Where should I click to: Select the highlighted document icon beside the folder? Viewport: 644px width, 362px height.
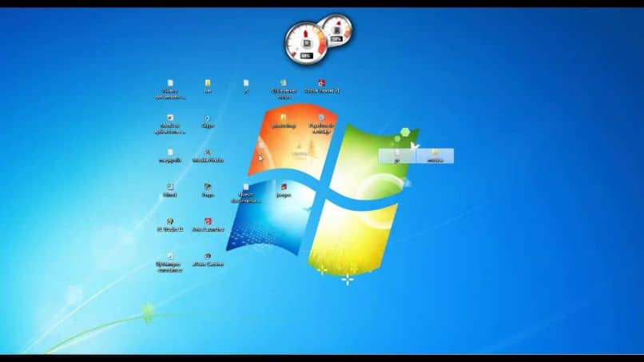coord(397,156)
